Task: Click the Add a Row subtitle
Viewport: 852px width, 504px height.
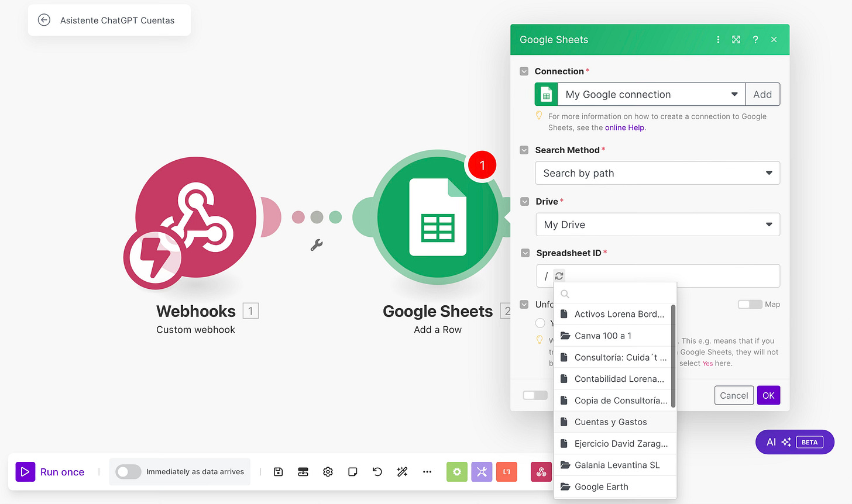Action: point(438,330)
